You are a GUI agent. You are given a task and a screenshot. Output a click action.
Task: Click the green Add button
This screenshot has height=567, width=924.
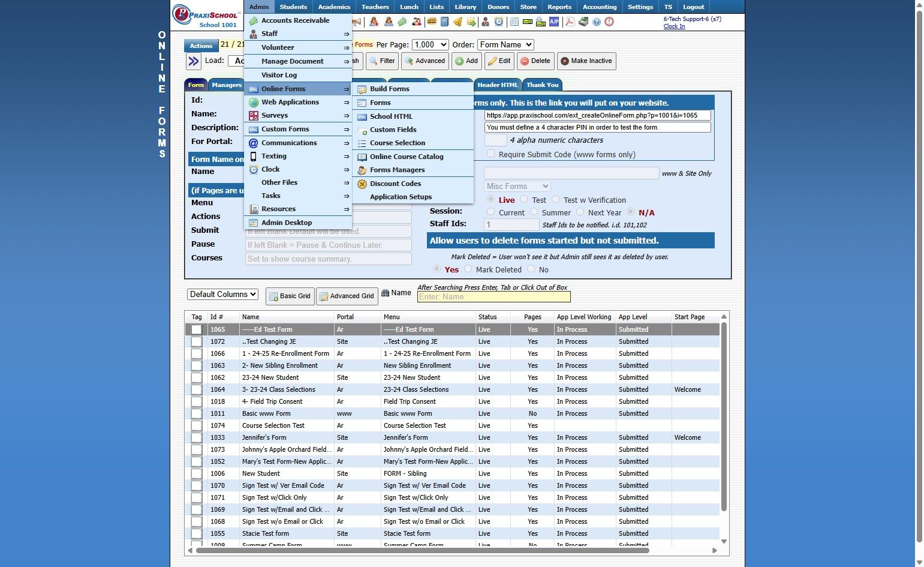click(x=466, y=61)
